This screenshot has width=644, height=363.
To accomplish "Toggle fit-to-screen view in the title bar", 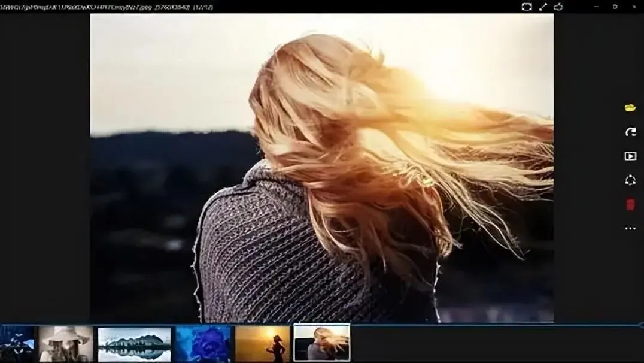I will tap(527, 7).
